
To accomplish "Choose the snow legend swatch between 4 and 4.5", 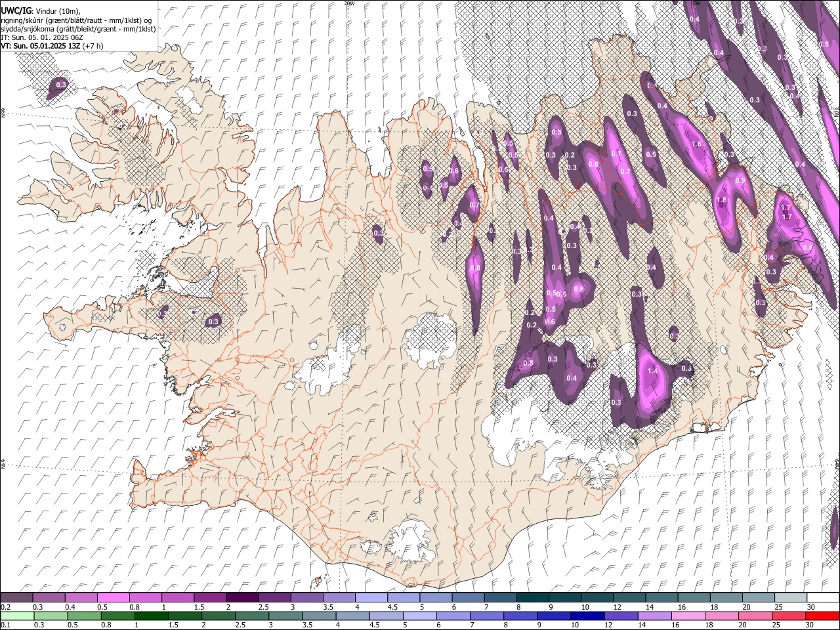I will pyautogui.click(x=371, y=598).
